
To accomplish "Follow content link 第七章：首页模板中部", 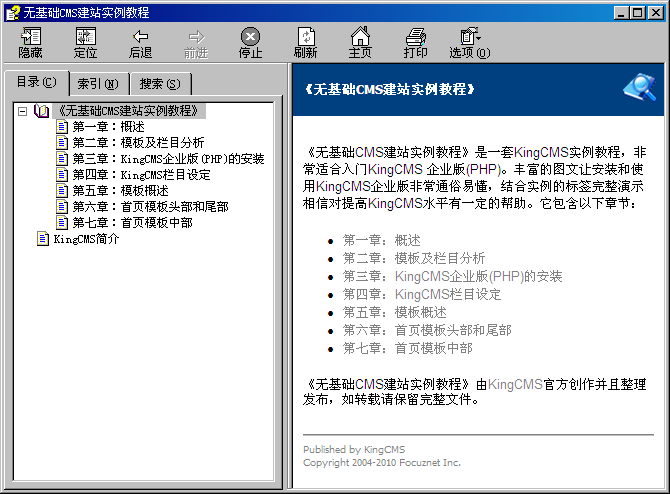I will tap(408, 348).
